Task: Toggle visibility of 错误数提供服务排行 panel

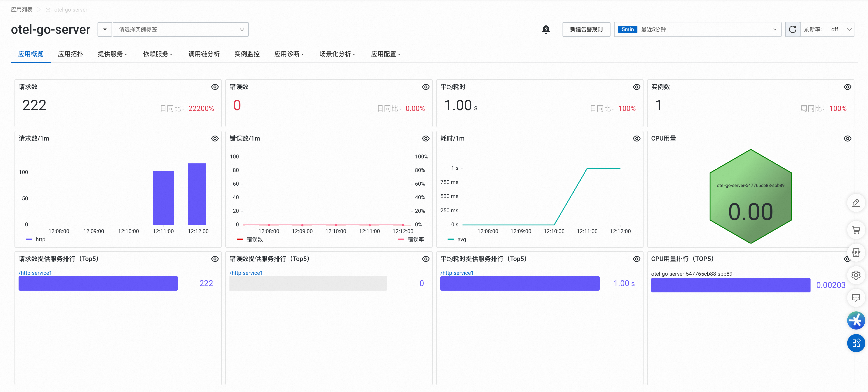Action: point(426,259)
